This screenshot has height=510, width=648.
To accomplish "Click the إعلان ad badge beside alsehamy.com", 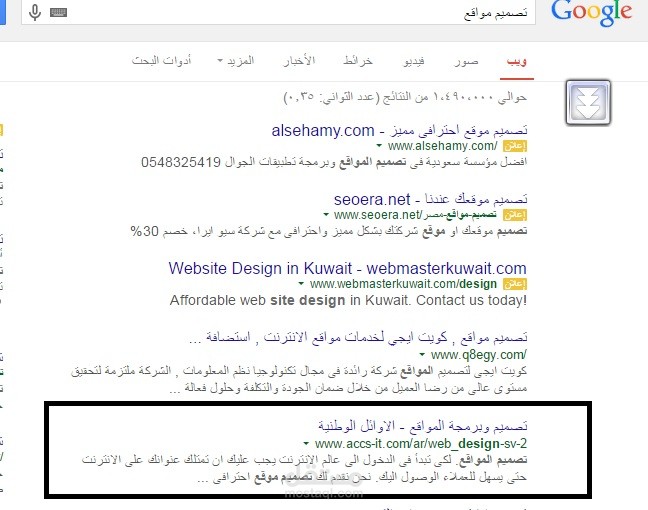I will pos(515,146).
